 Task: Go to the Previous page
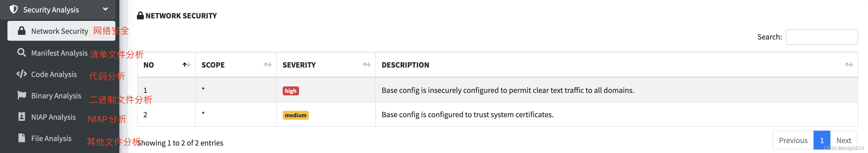793,141
